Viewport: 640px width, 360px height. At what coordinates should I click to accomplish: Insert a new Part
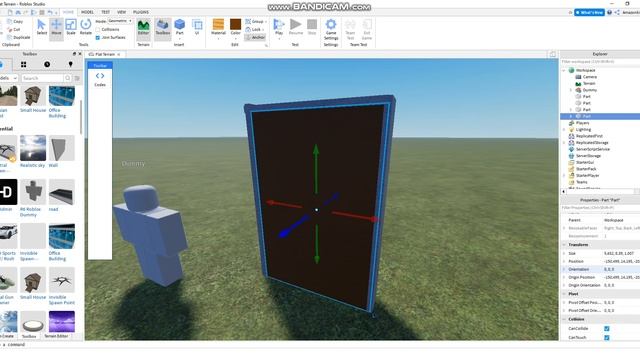[x=179, y=27]
